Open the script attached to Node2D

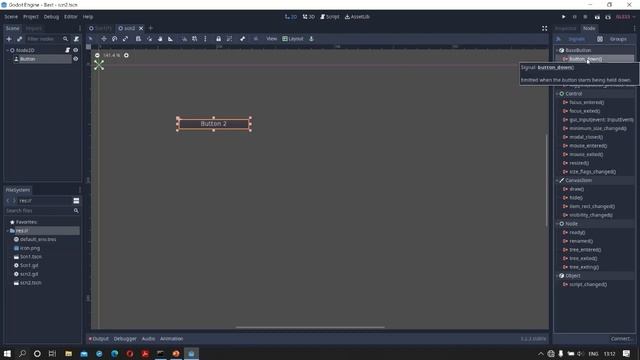point(68,50)
